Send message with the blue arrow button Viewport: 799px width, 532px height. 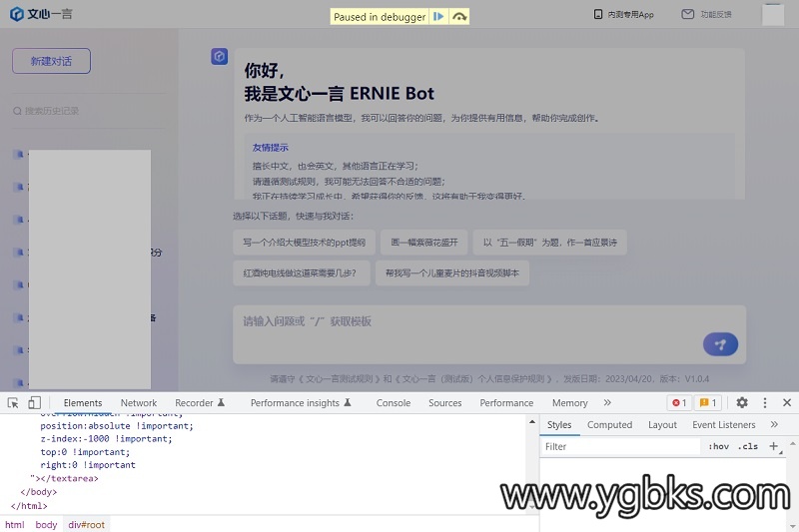click(x=720, y=344)
